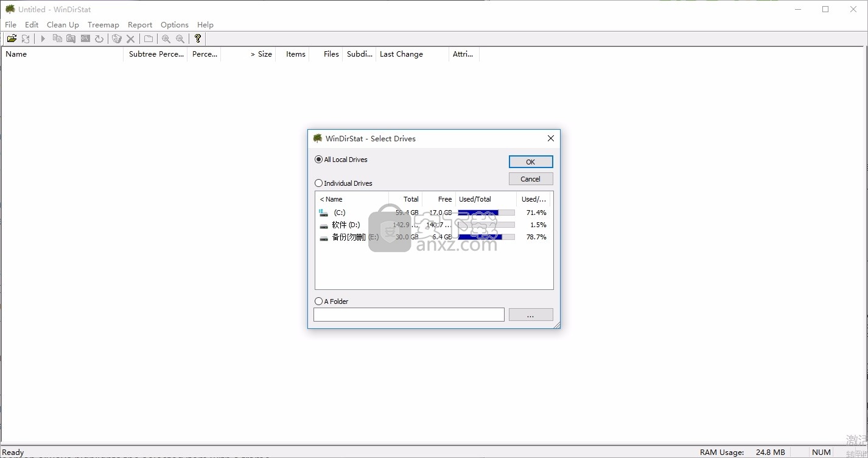Viewport: 868px width, 458px height.
Task: Click the Zoom In toolbar icon
Action: point(166,38)
